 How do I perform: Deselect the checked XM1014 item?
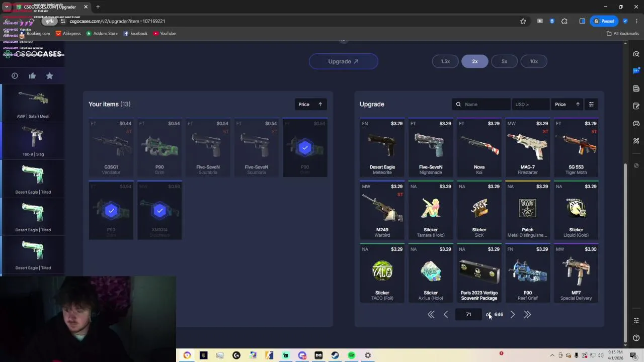(x=159, y=210)
